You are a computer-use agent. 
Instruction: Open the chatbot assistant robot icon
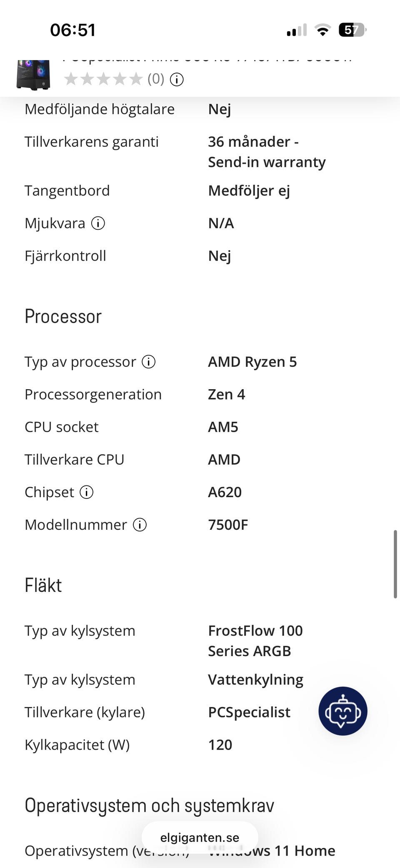343,711
